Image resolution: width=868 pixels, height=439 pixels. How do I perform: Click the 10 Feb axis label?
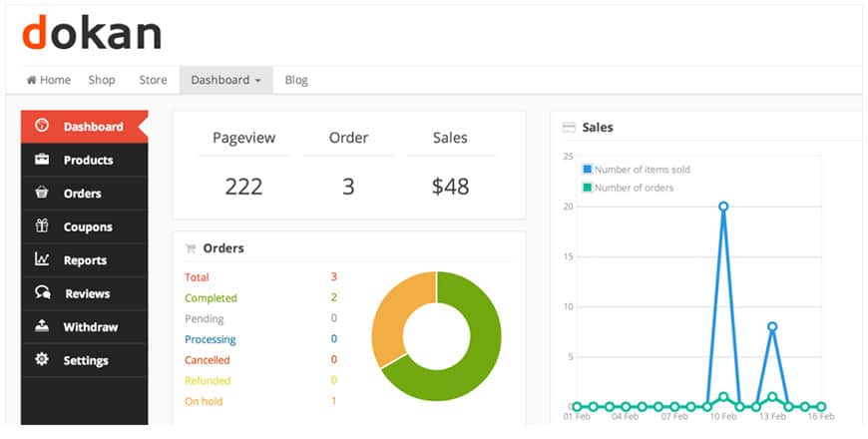[723, 416]
